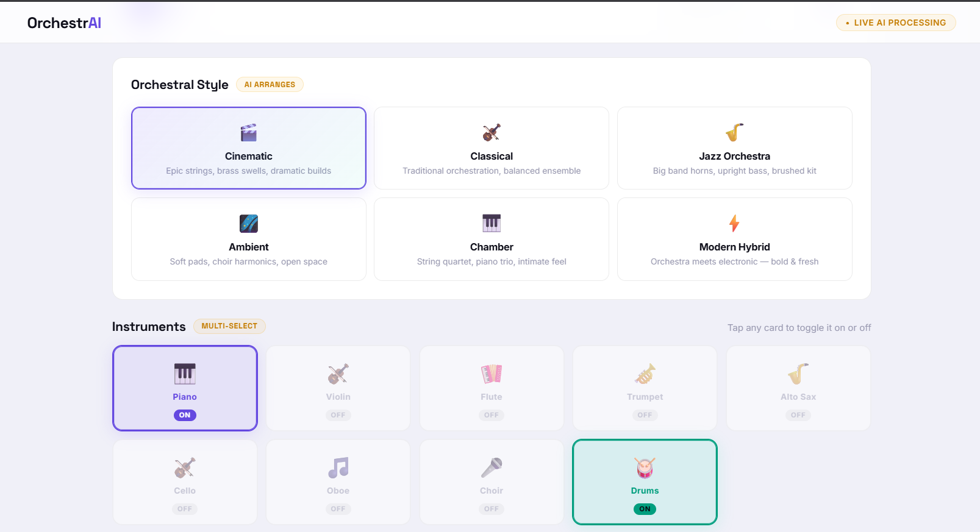
Task: Click the OrchestrAI logo
Action: (x=64, y=23)
